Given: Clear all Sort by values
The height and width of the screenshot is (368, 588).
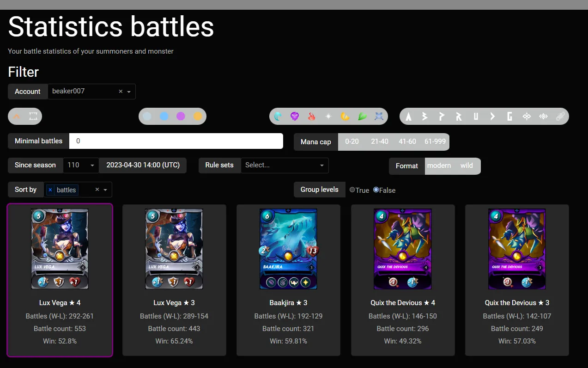Looking at the screenshot, I should pos(97,190).
